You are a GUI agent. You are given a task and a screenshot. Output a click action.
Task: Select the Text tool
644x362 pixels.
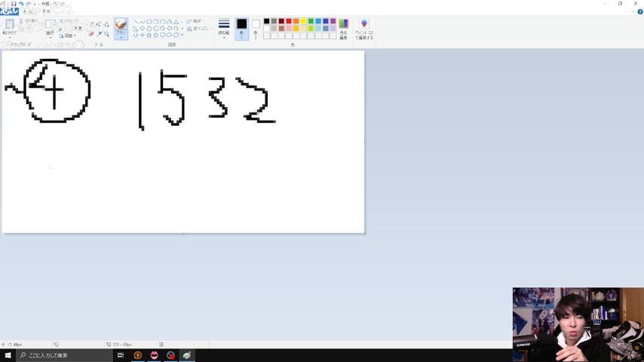click(106, 25)
